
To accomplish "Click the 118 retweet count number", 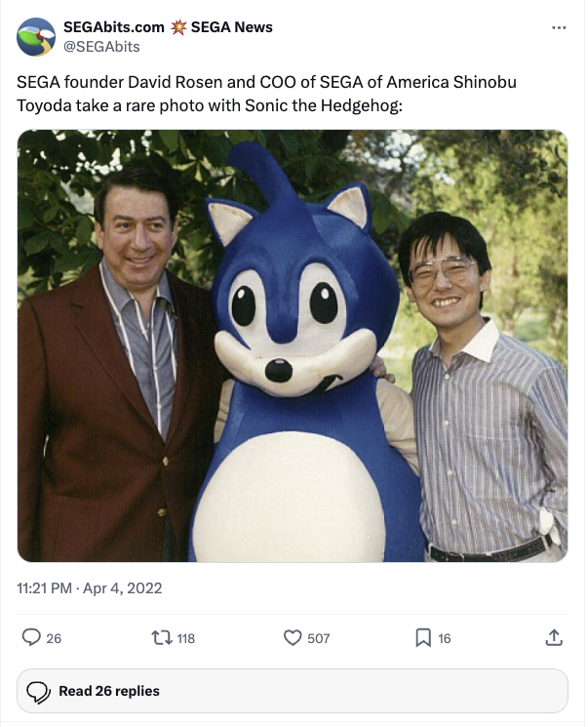I will 185,638.
